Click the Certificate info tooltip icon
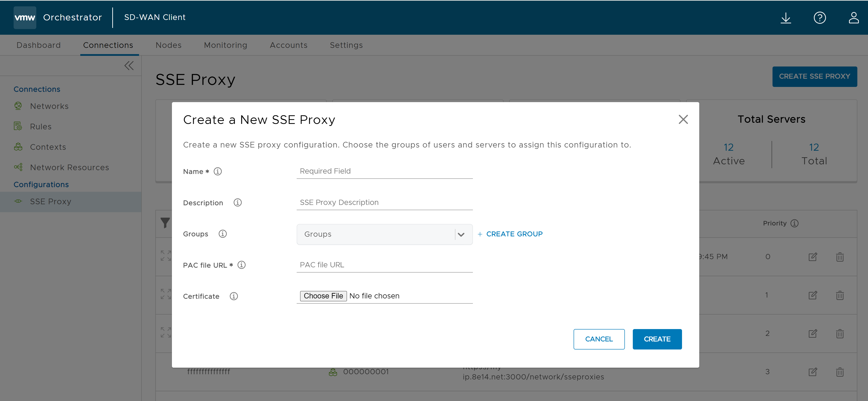This screenshot has width=868, height=401. point(234,296)
